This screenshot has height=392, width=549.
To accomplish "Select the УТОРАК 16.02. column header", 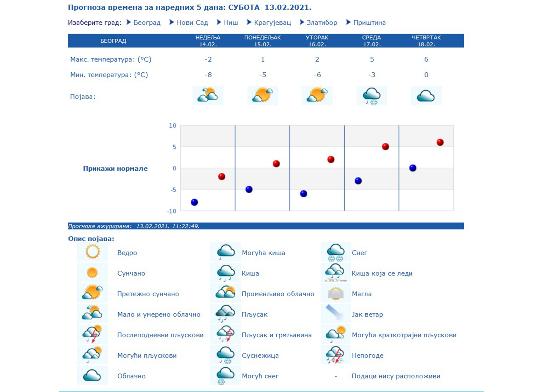I will tap(317, 41).
